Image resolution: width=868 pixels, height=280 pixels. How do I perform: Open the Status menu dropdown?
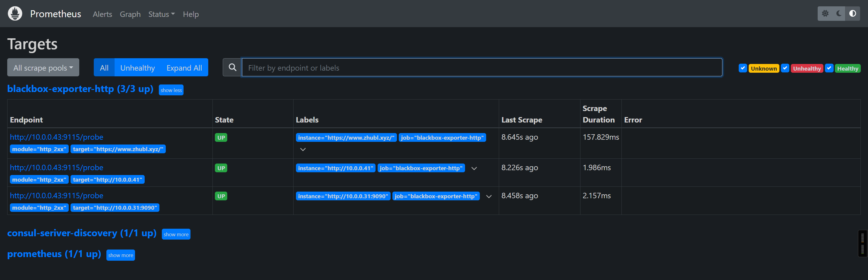coord(162,14)
